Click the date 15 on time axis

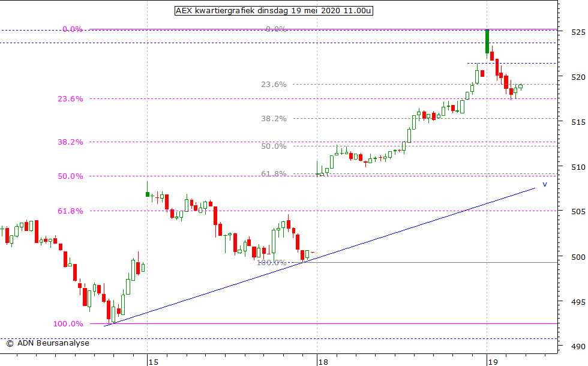pyautogui.click(x=153, y=362)
